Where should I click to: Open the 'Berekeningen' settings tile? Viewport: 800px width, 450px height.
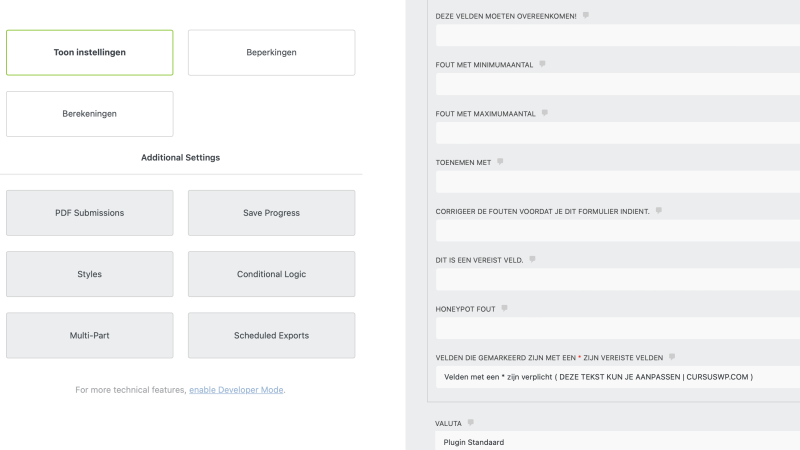tap(90, 114)
